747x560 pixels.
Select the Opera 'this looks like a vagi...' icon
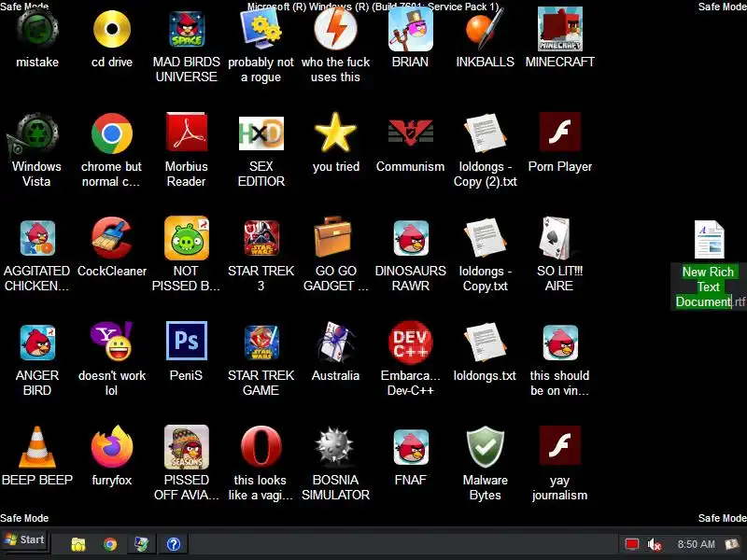click(x=261, y=447)
